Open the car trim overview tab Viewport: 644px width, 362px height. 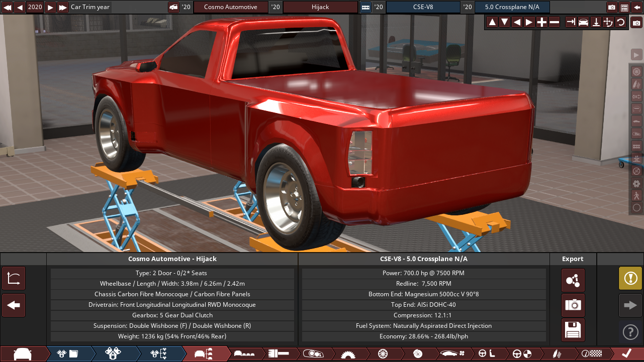(x=204, y=353)
